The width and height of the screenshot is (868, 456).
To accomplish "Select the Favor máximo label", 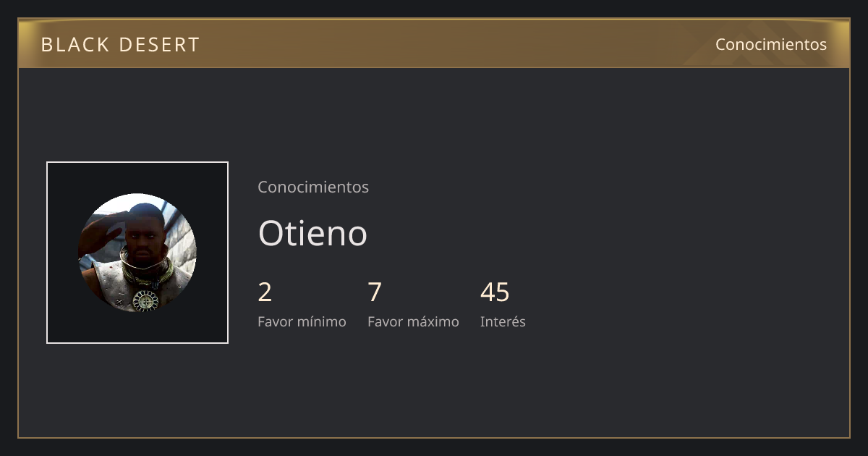I will 413,321.
